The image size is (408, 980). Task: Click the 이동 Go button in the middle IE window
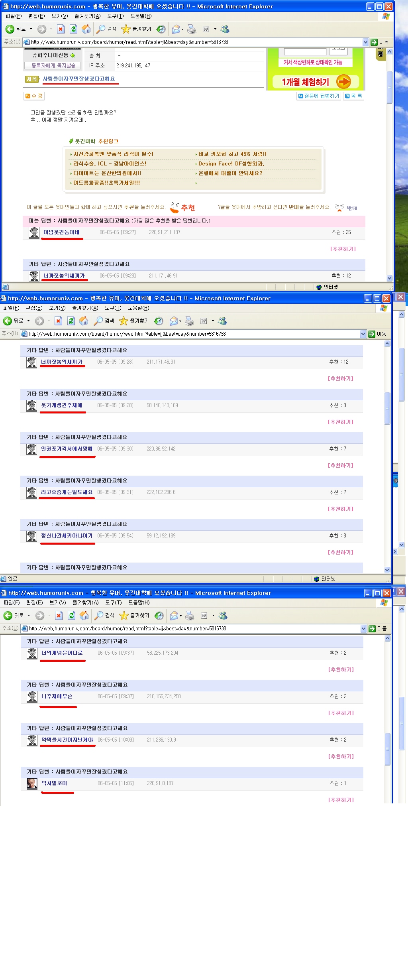pos(377,334)
